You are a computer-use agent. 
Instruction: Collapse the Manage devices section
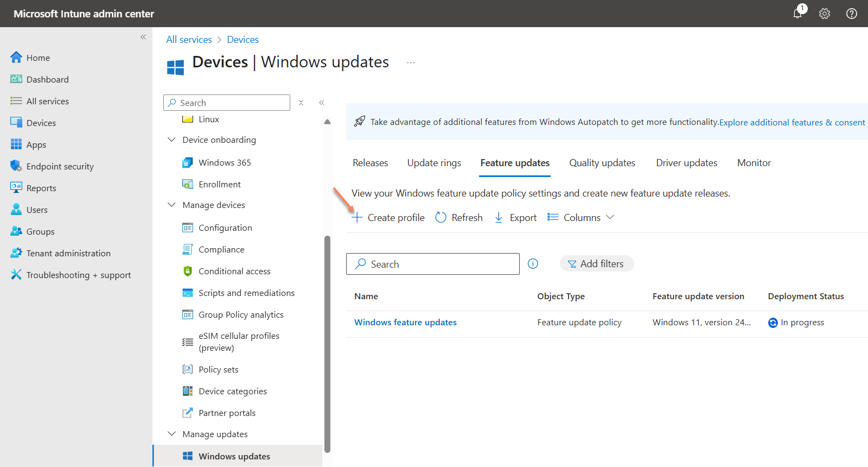click(171, 205)
